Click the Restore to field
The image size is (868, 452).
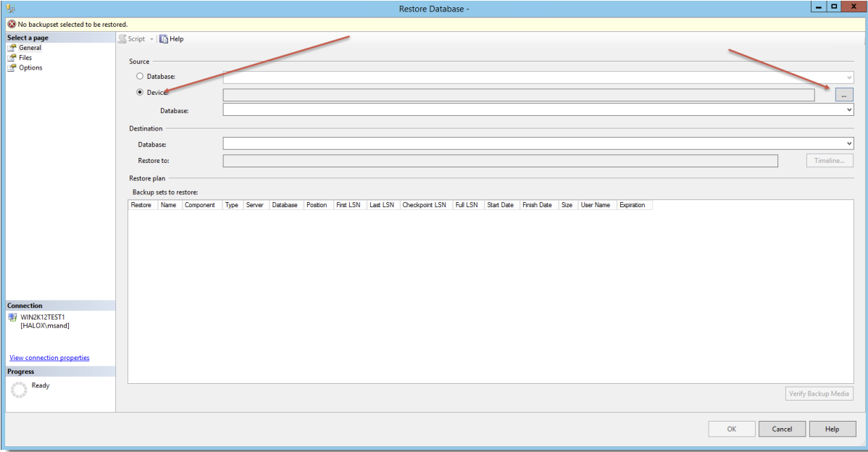(x=501, y=160)
